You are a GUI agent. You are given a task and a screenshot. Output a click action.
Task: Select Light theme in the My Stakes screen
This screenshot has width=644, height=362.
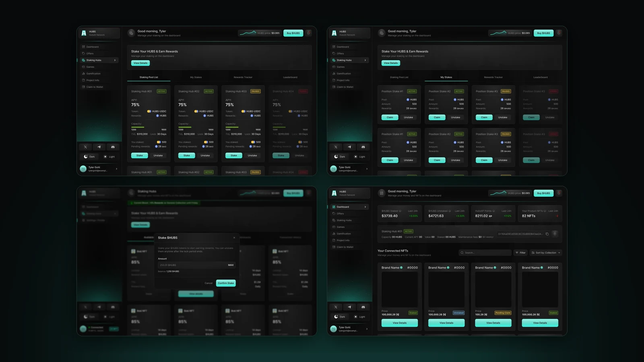(x=359, y=157)
